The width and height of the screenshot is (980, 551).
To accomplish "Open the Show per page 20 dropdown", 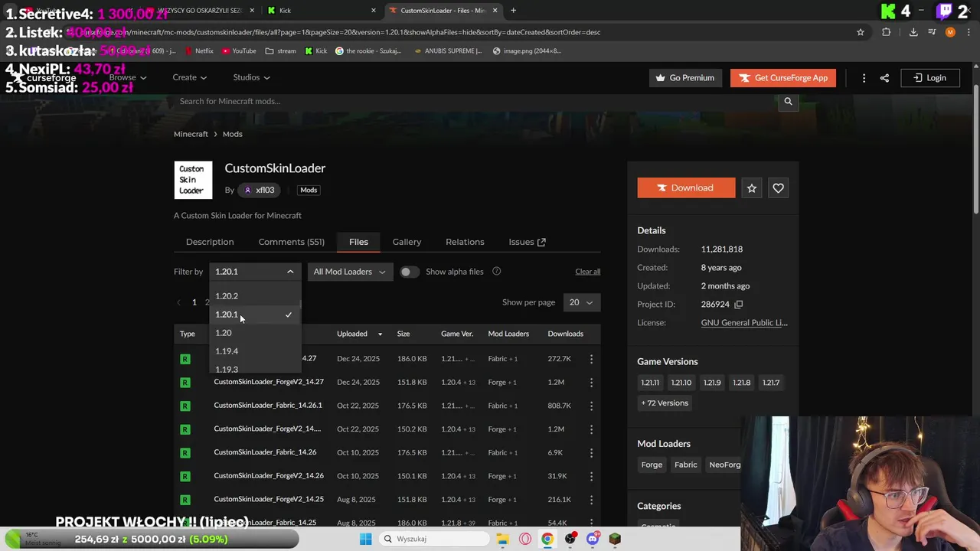I will pyautogui.click(x=581, y=302).
